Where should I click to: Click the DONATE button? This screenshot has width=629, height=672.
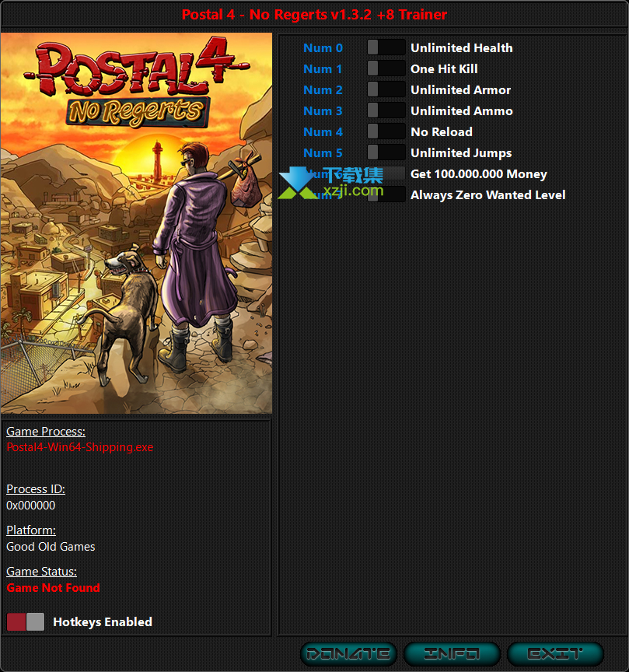point(348,654)
